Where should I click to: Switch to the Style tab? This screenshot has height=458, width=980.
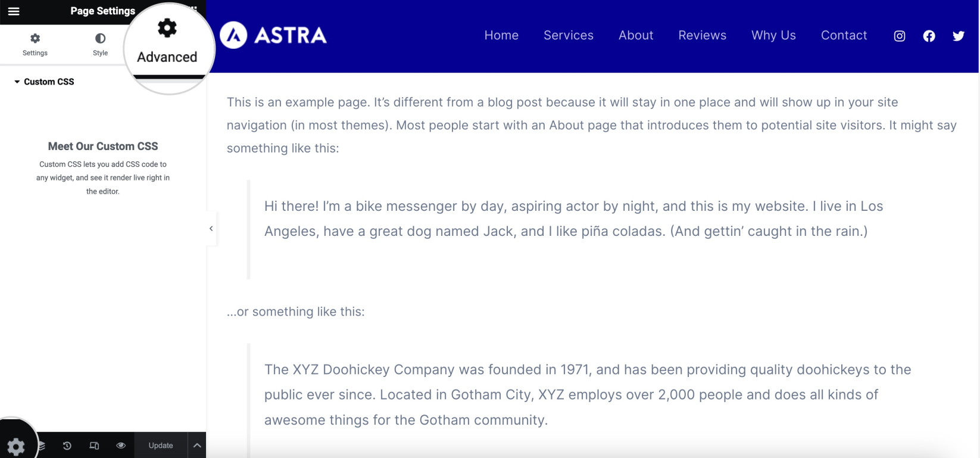click(x=100, y=45)
